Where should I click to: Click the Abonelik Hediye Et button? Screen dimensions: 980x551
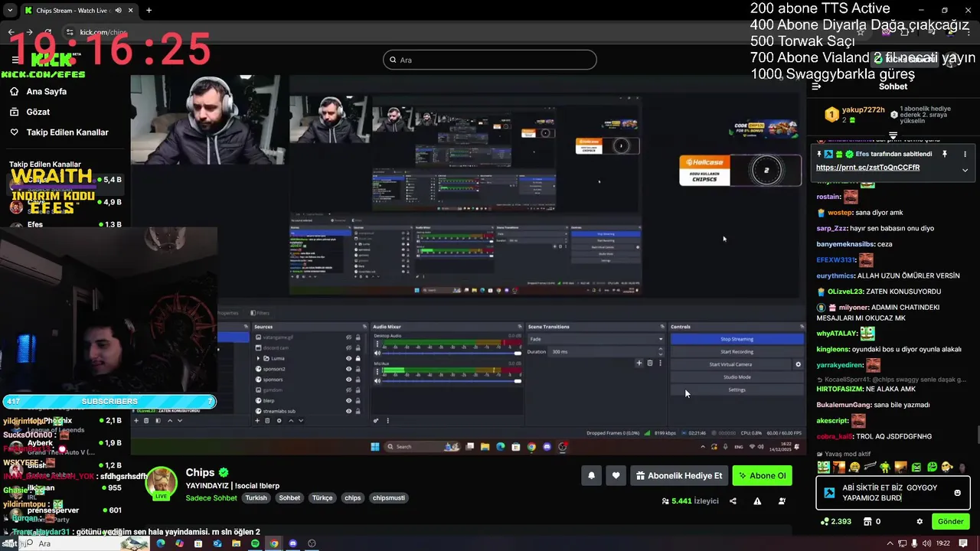click(x=678, y=475)
